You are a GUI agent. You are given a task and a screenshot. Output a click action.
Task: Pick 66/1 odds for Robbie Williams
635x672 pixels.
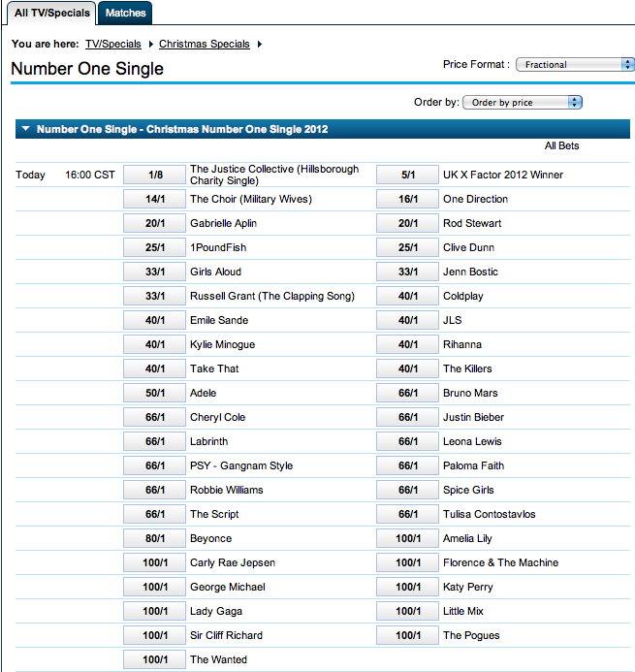(155, 490)
